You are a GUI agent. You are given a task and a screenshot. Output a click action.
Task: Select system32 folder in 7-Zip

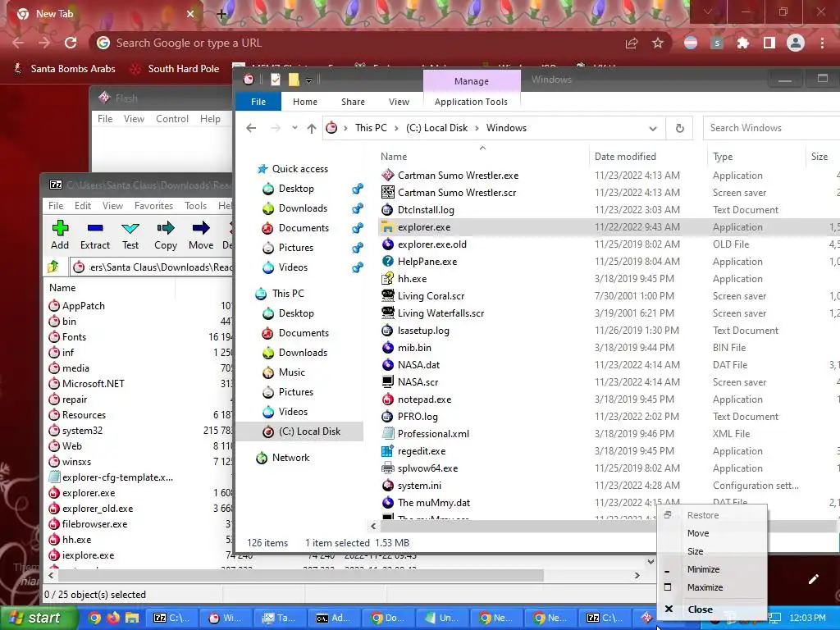click(82, 431)
